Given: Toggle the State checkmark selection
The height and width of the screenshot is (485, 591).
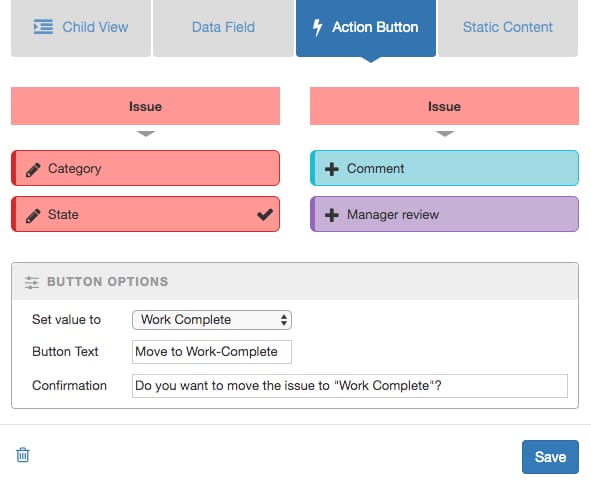Looking at the screenshot, I should 265,214.
